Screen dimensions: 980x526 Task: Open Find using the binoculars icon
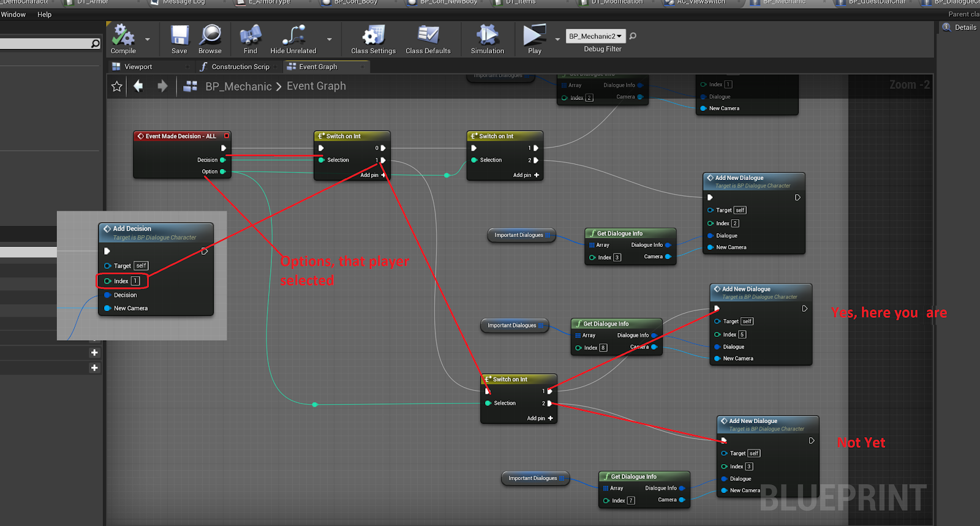pyautogui.click(x=250, y=36)
